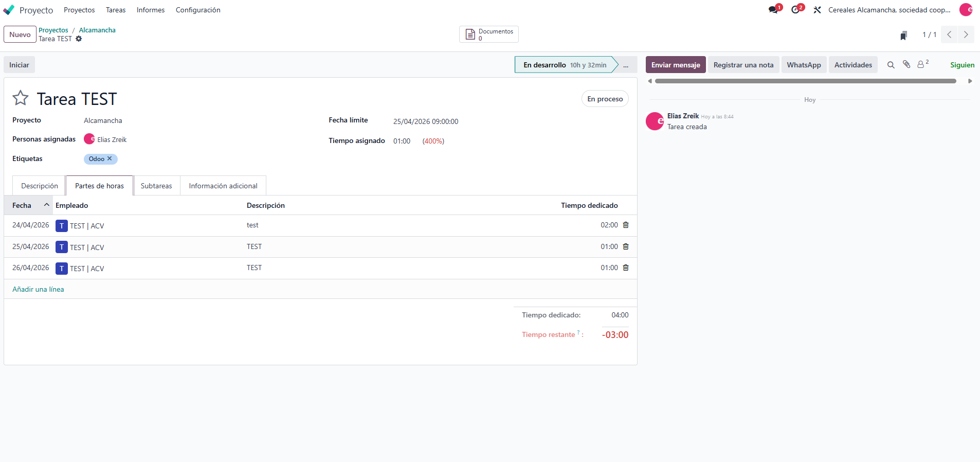Click the task settings gear icon
Screen dimensions: 980x462
tap(79, 39)
